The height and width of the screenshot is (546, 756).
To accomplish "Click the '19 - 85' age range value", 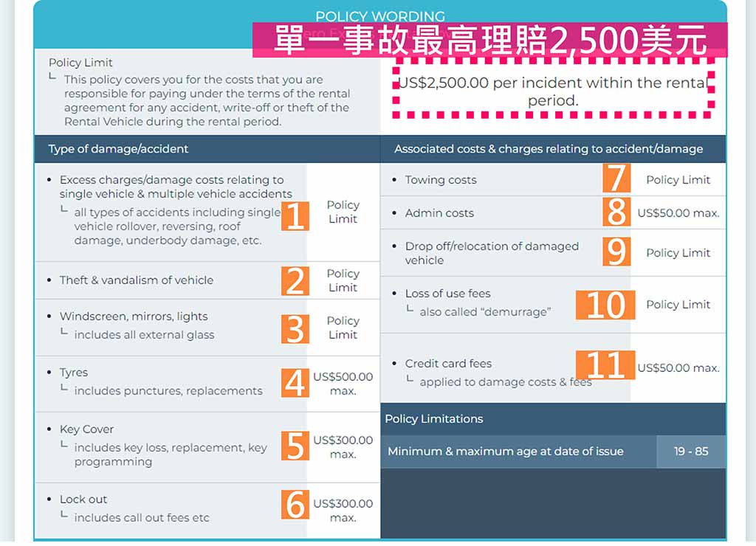I will 691,452.
